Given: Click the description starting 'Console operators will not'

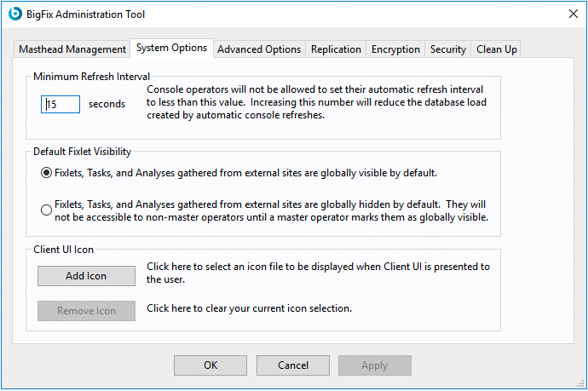Looking at the screenshot, I should click(316, 102).
